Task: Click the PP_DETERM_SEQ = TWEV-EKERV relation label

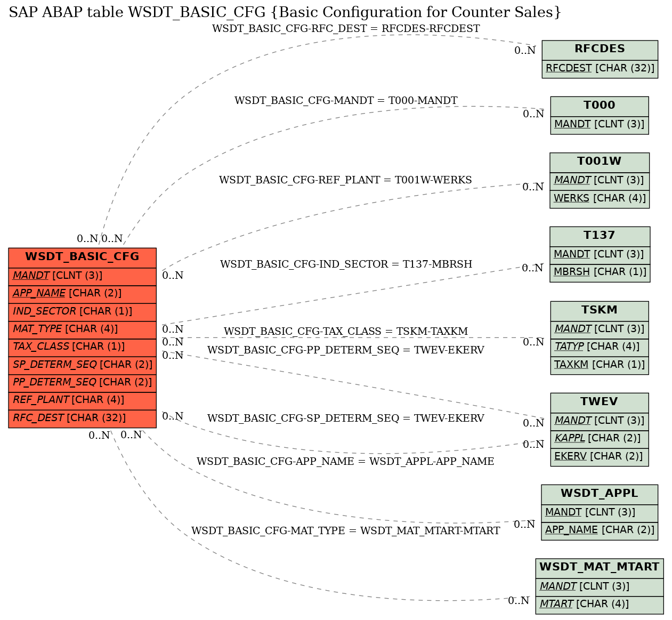Action: 346,350
